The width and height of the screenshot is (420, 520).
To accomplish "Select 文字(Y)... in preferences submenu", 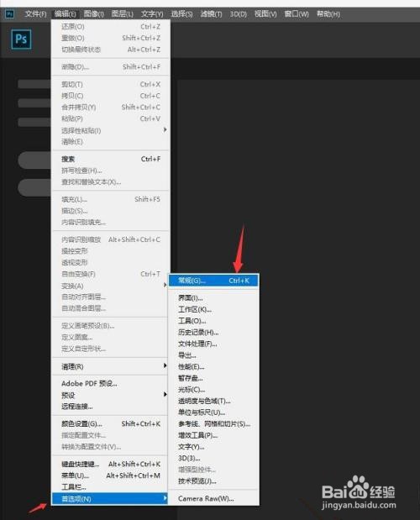I will (213, 447).
